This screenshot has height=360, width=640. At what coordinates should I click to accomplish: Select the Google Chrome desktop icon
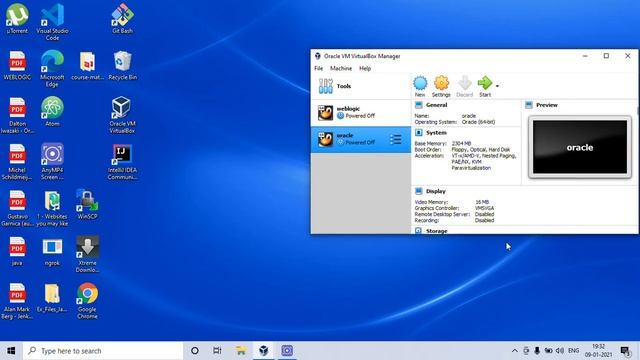[87, 300]
